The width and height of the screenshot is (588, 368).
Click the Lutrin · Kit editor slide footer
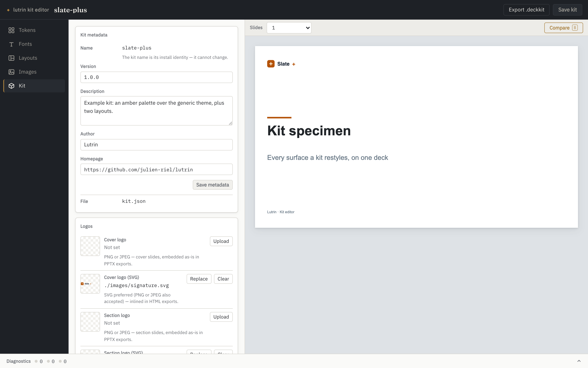pyautogui.click(x=281, y=212)
